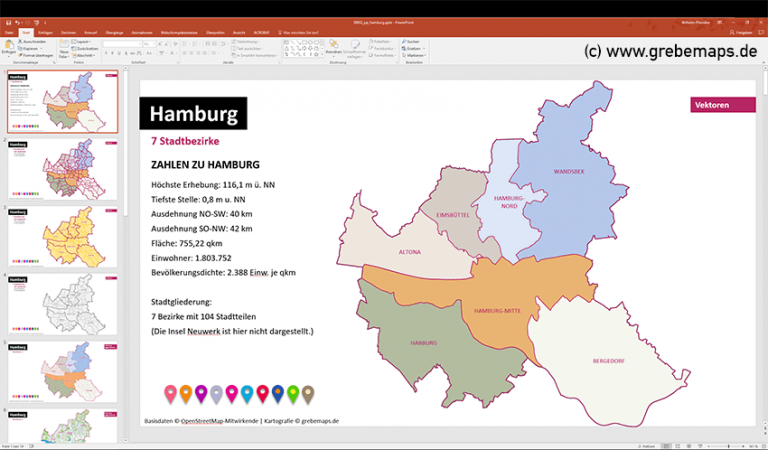Open the Abschnitt dropdown
Screen dimensions: 768x450
[83, 55]
